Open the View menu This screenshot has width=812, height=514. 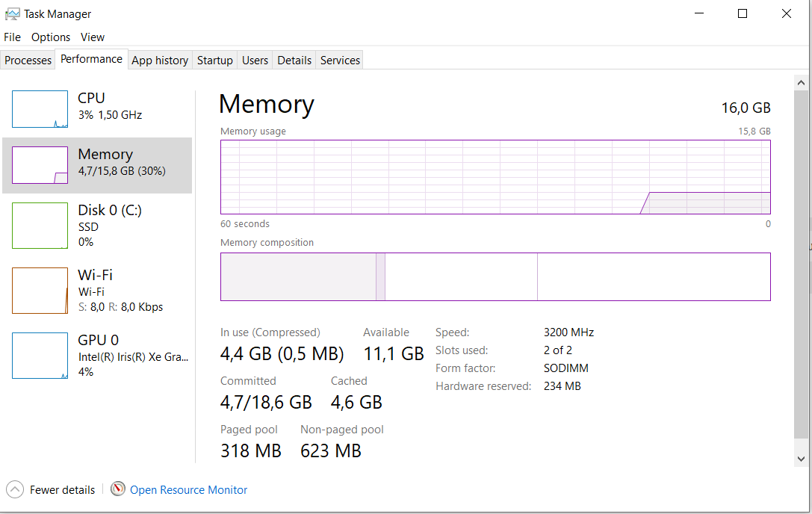coord(93,37)
